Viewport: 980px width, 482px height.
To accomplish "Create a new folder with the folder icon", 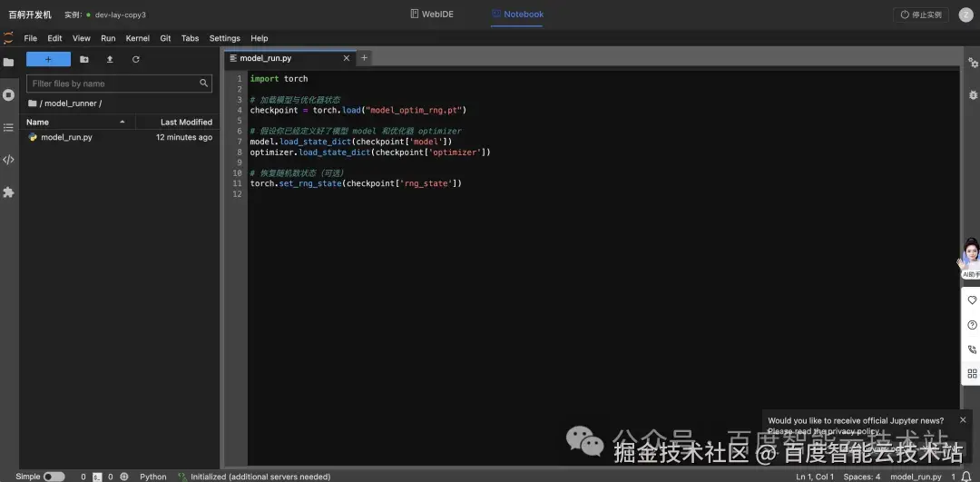I will click(x=84, y=59).
